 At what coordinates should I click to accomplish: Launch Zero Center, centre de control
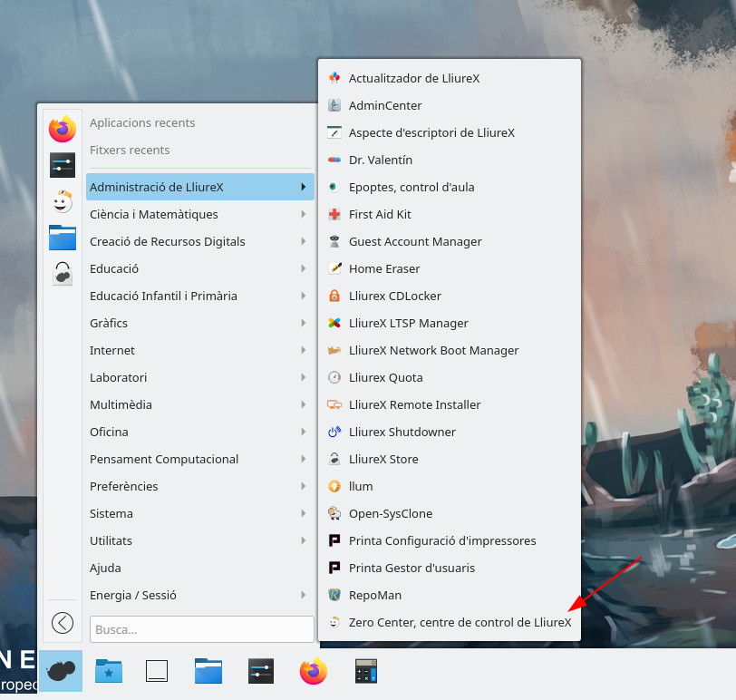point(460,622)
